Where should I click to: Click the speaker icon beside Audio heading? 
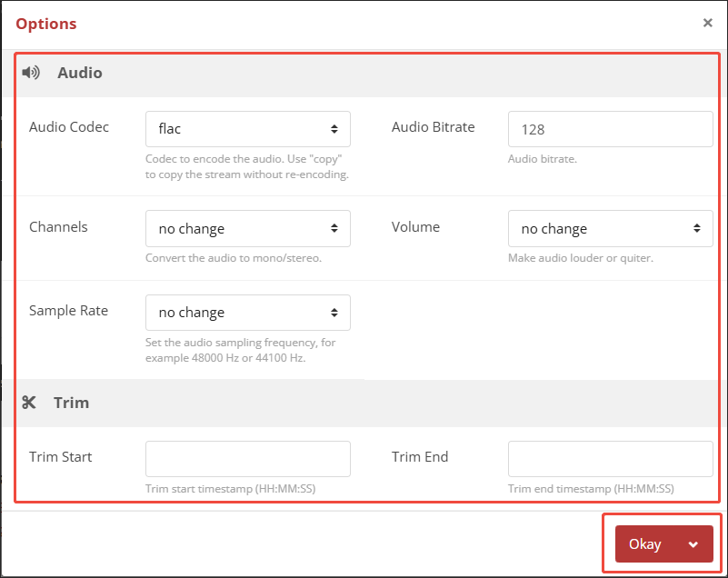(30, 73)
